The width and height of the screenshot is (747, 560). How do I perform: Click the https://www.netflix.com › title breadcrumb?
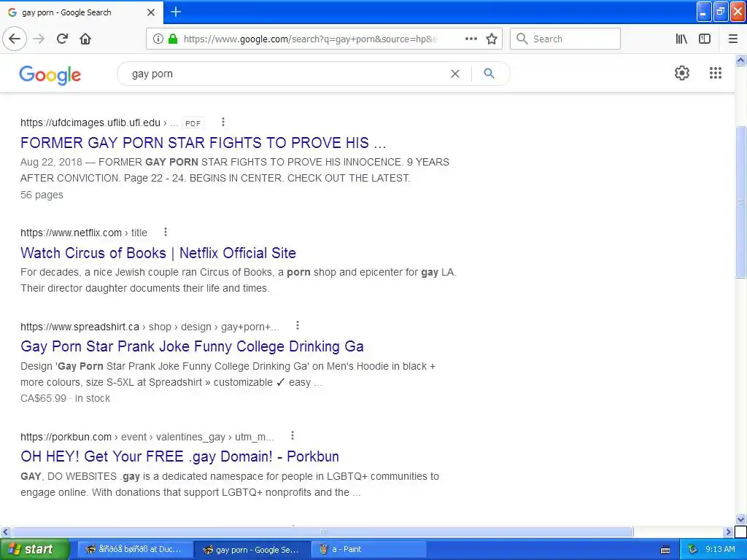coord(84,233)
